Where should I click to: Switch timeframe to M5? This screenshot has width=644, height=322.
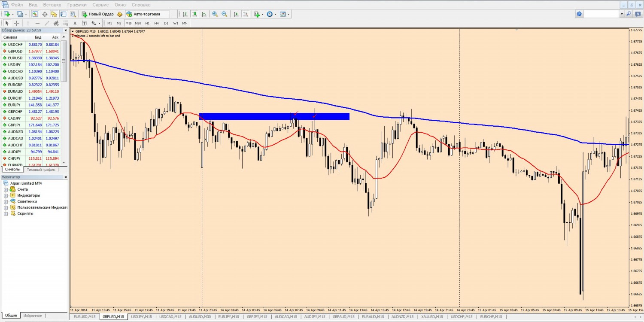(x=119, y=23)
